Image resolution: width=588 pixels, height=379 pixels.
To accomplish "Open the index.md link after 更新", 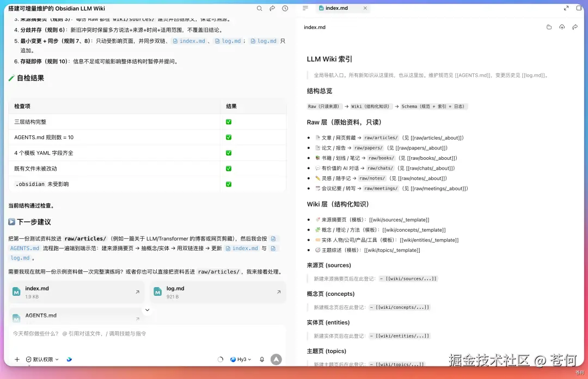I will 242,248.
